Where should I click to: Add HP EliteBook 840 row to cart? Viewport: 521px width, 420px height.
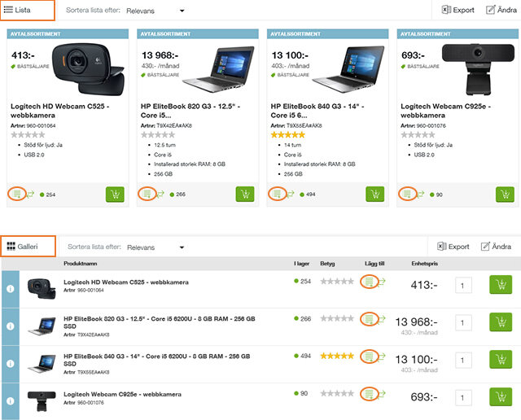tap(501, 361)
